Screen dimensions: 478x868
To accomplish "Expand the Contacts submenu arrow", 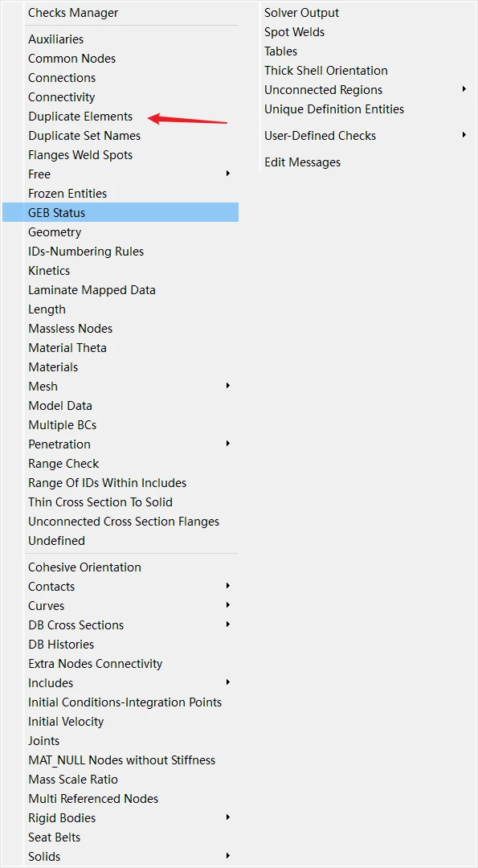I will click(x=228, y=586).
